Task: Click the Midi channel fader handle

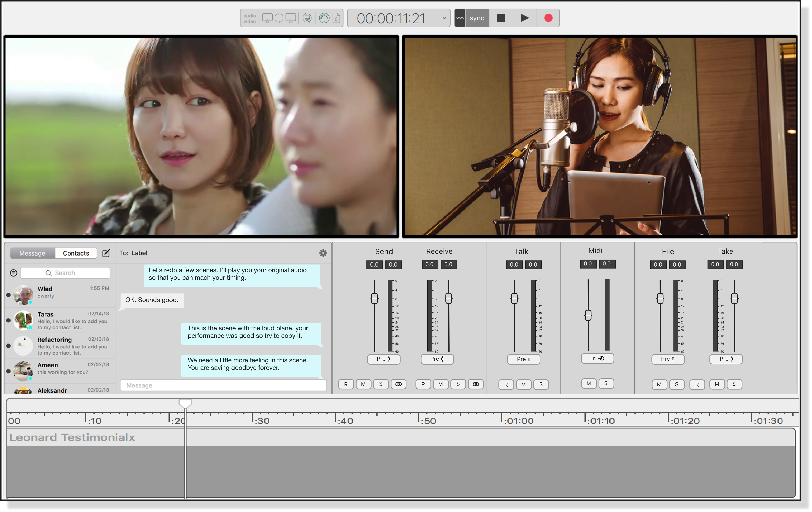Action: pyautogui.click(x=588, y=315)
